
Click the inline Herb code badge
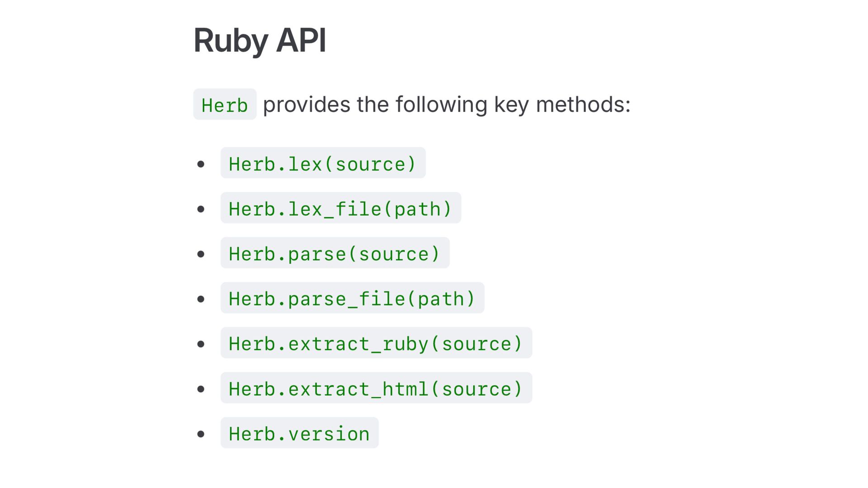[x=225, y=105]
